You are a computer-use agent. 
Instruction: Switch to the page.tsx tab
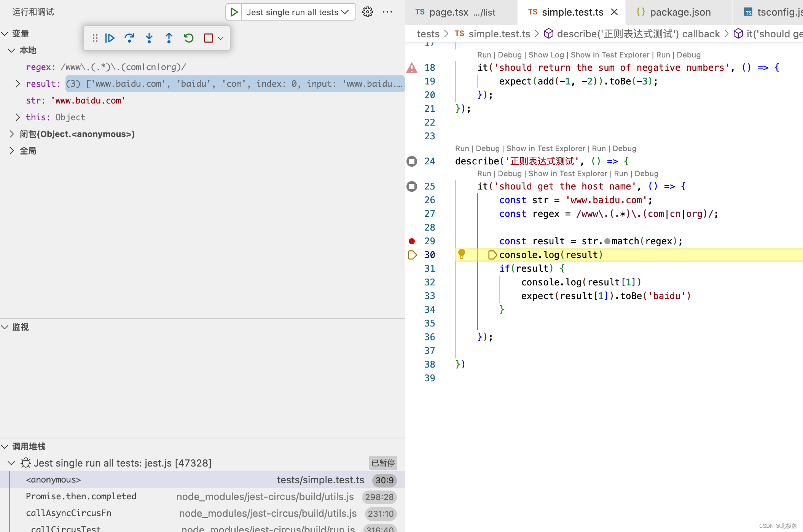coord(456,12)
